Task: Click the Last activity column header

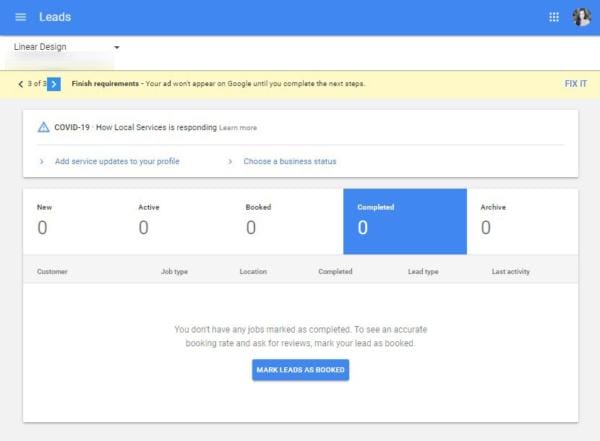Action: point(510,271)
